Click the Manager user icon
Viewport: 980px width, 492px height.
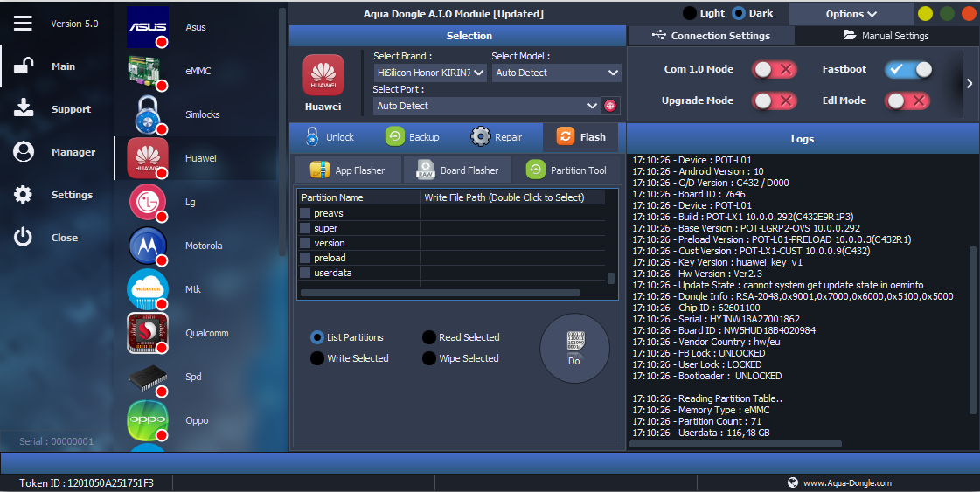24,151
